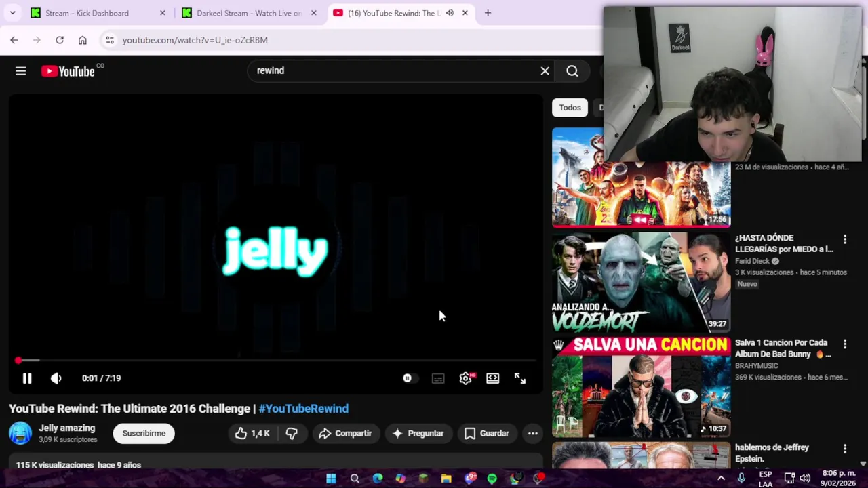View site information icon in address bar
The width and height of the screenshot is (868, 488).
coord(109,40)
